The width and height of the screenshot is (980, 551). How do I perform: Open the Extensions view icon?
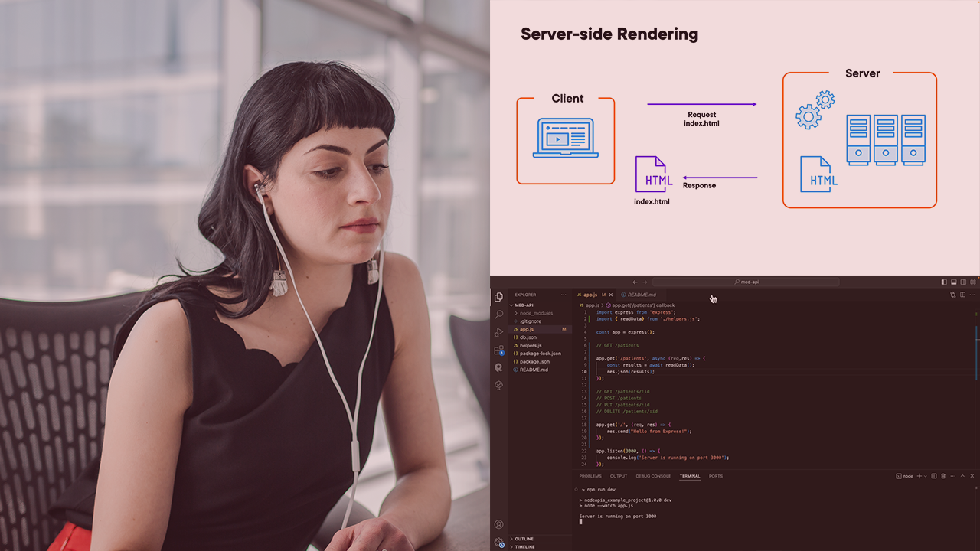(498, 350)
